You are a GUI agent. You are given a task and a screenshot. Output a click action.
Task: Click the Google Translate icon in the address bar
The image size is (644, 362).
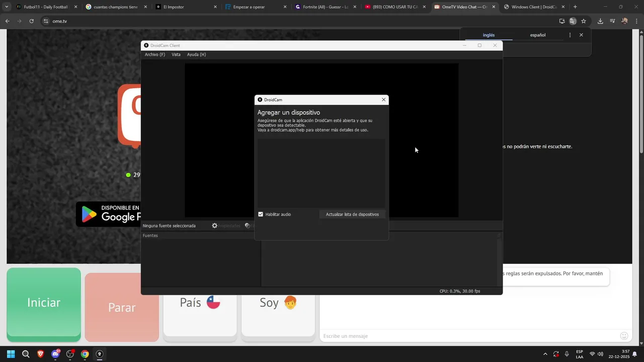[x=573, y=21]
